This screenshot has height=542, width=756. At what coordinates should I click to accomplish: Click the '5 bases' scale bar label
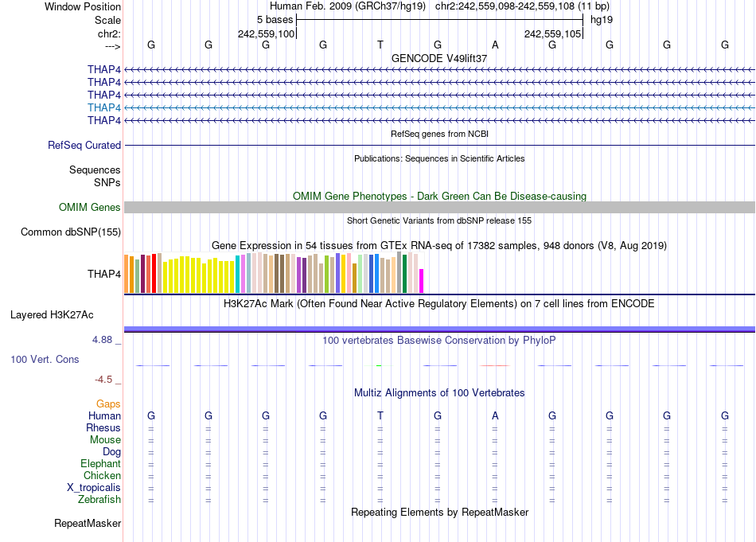[275, 20]
